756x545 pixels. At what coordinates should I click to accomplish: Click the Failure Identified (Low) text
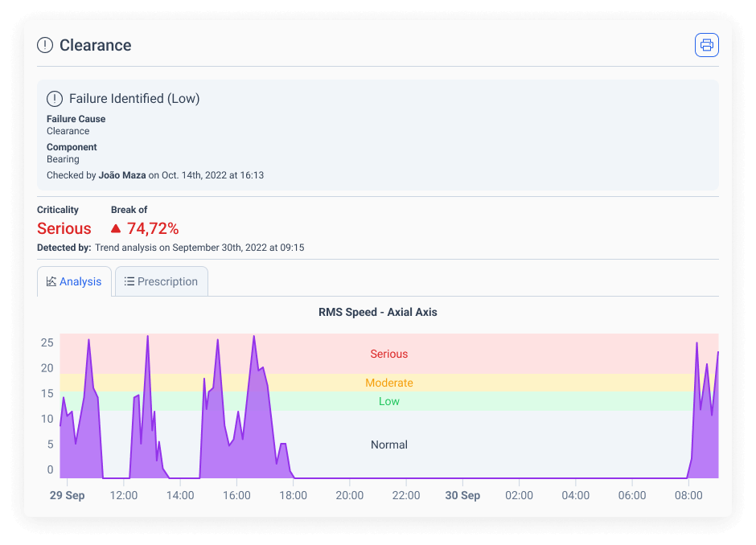(x=134, y=99)
